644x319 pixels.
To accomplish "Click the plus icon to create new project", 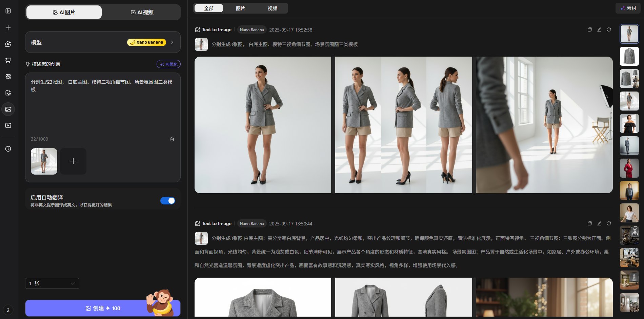I will (8, 28).
